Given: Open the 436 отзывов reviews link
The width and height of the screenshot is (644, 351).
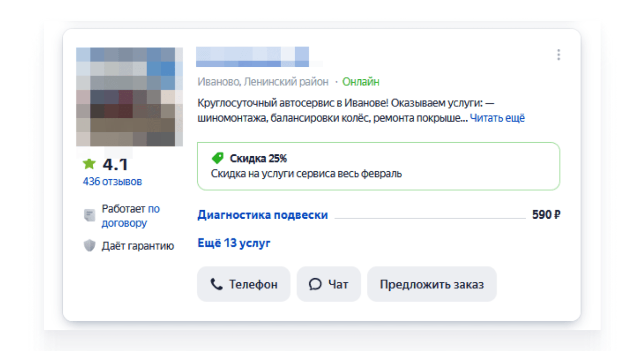Looking at the screenshot, I should click(x=112, y=182).
